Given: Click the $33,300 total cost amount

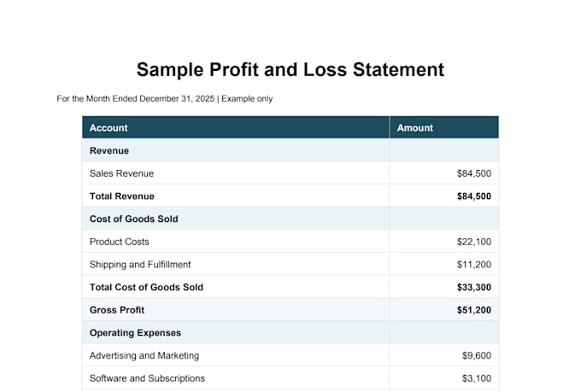Looking at the screenshot, I should pos(474,287).
